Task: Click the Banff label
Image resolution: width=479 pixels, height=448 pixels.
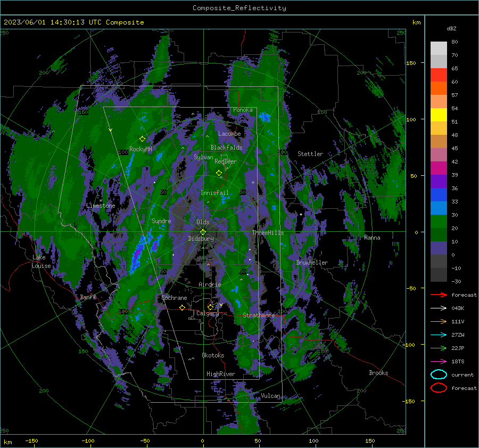Action: coord(88,297)
